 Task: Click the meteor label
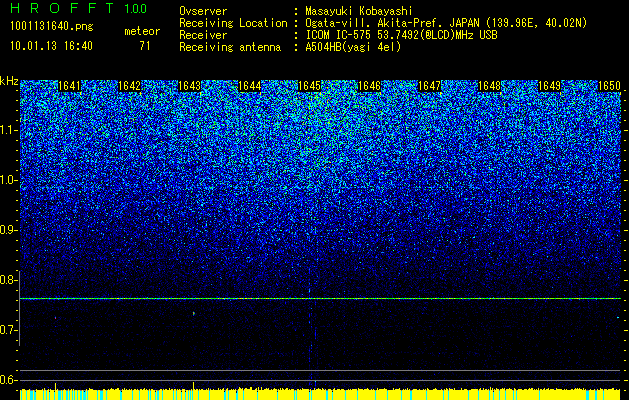pos(142,31)
